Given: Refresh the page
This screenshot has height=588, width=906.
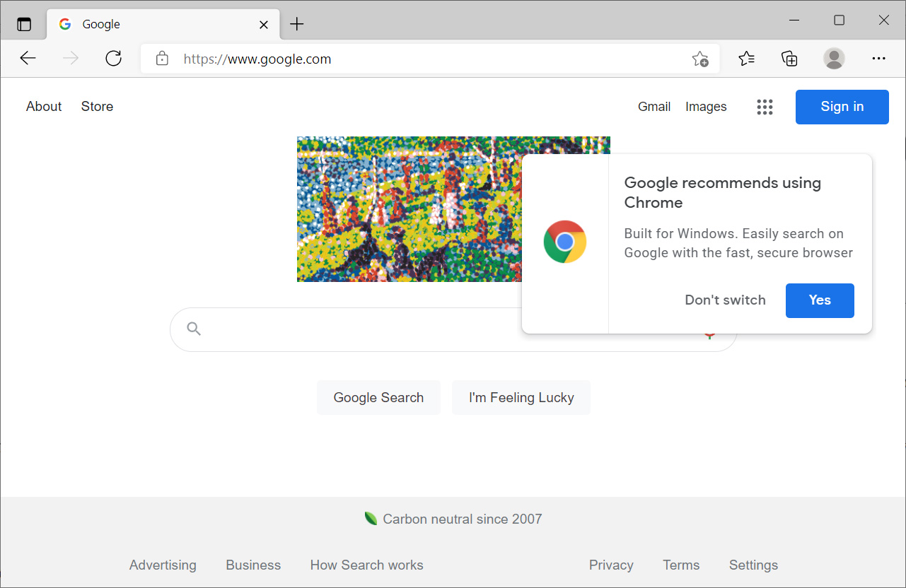Looking at the screenshot, I should (x=113, y=59).
